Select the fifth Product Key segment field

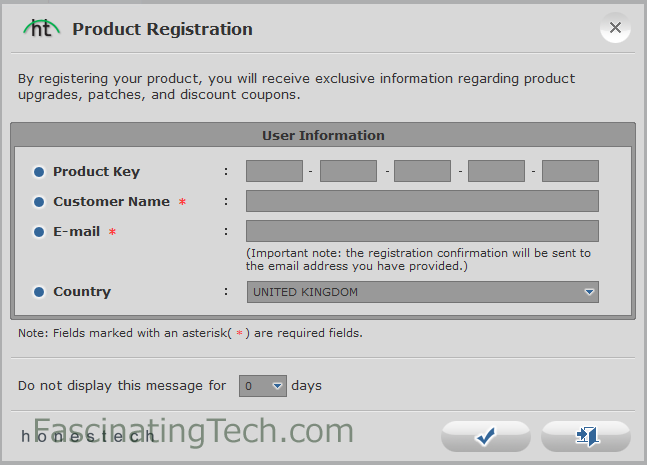click(570, 171)
